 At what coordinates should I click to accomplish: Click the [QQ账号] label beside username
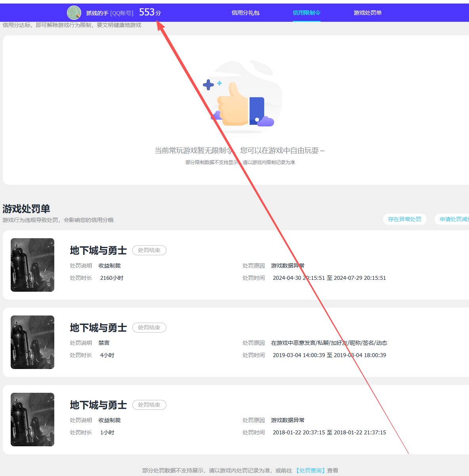(x=122, y=13)
